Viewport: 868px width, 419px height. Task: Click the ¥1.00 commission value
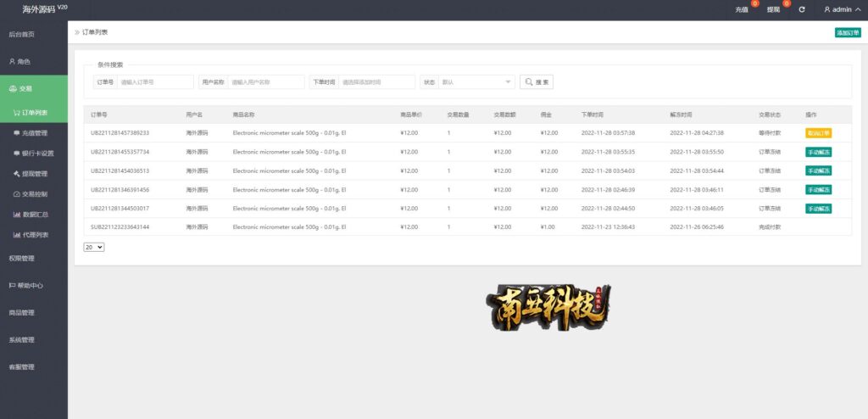pos(548,227)
